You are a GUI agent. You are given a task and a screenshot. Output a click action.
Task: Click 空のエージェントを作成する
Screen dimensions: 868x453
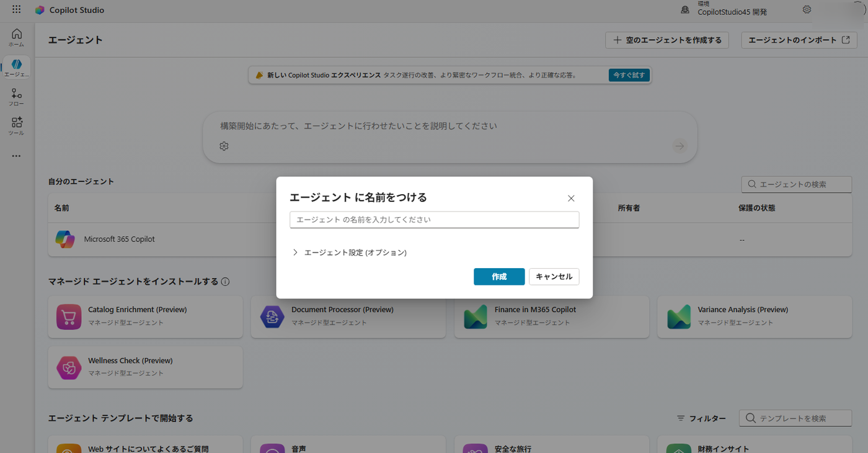[x=667, y=40]
